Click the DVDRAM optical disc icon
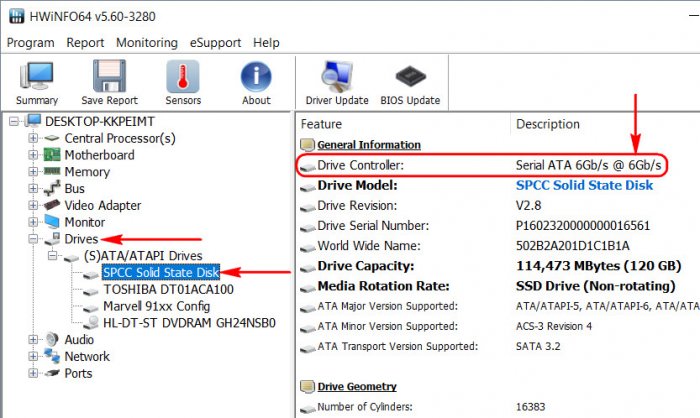Viewport: 700px width, 418px height. [91, 322]
